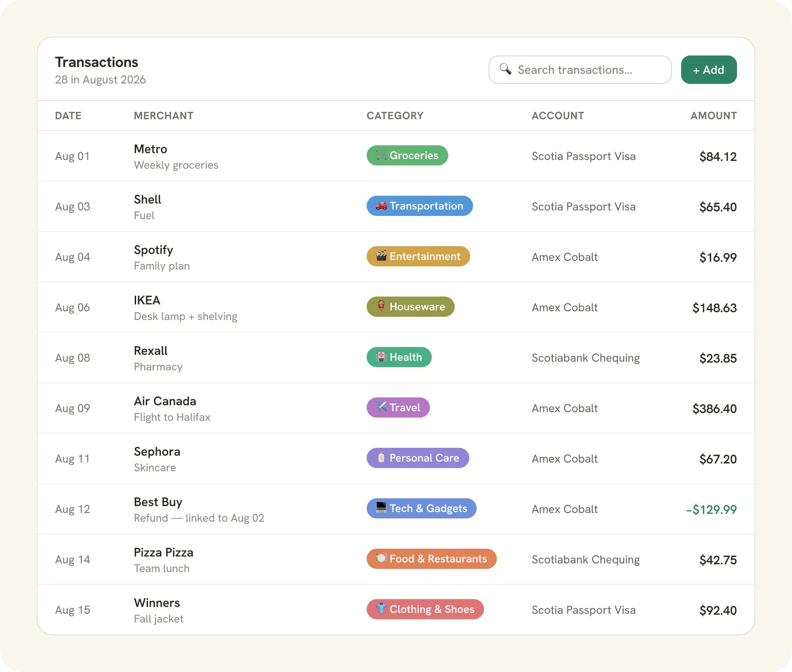Click the Aug 15 date
Screen dimensions: 792x672
tap(72, 610)
